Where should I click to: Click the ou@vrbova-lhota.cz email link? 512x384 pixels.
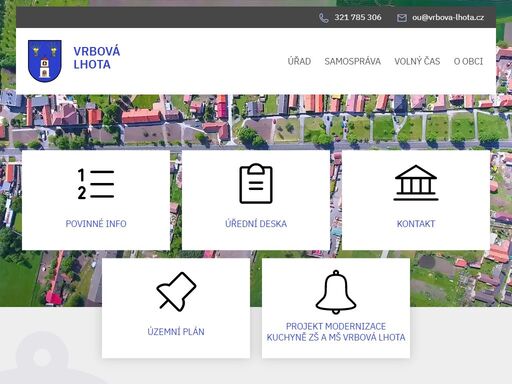448,17
